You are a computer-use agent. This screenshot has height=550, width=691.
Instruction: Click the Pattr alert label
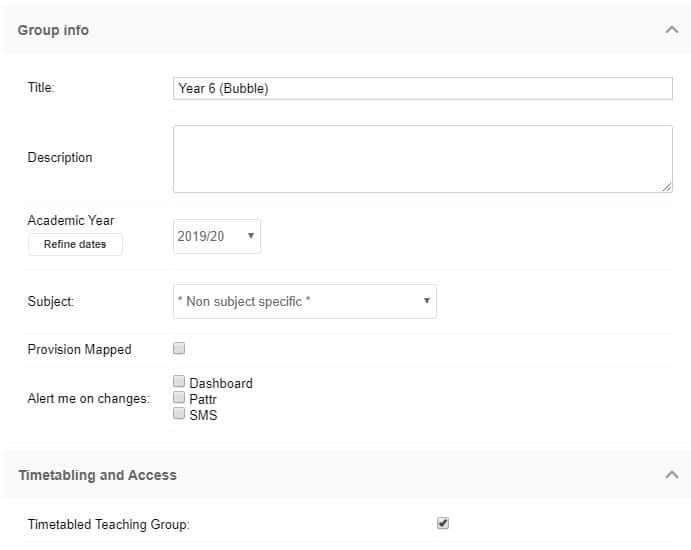click(203, 399)
